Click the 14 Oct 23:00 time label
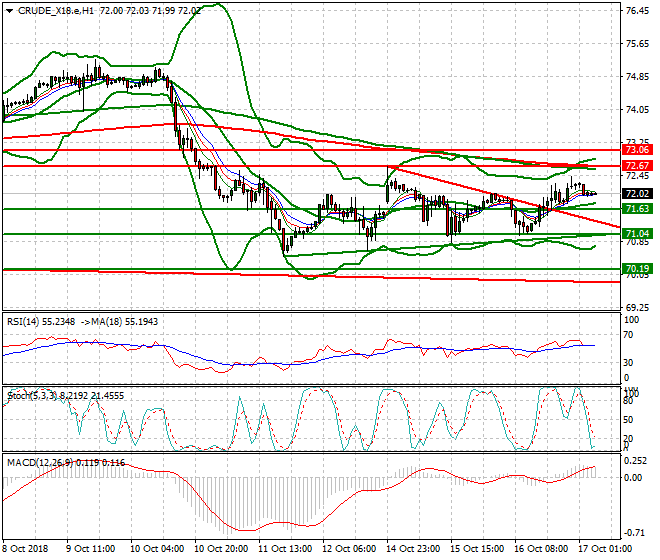The image size is (660, 560). pos(413,549)
